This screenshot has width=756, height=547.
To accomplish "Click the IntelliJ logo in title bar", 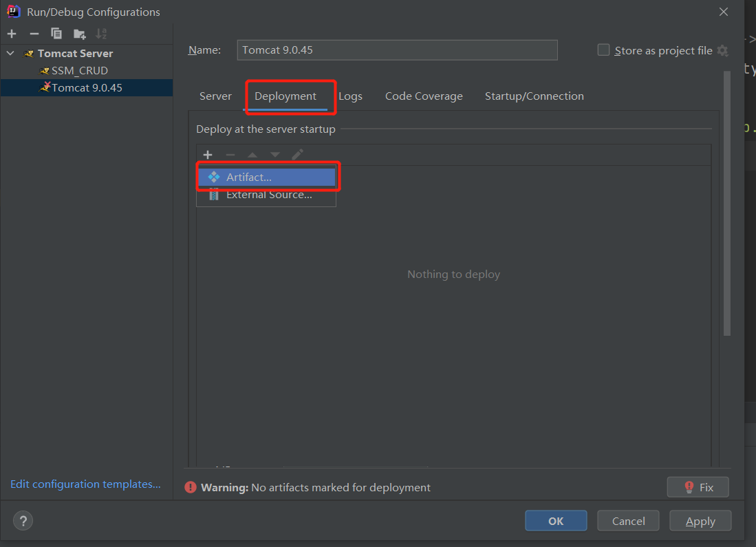I will tap(14, 11).
